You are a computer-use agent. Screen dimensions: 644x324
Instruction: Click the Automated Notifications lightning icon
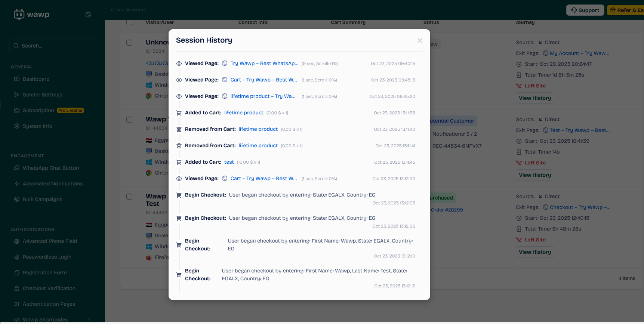click(x=17, y=183)
